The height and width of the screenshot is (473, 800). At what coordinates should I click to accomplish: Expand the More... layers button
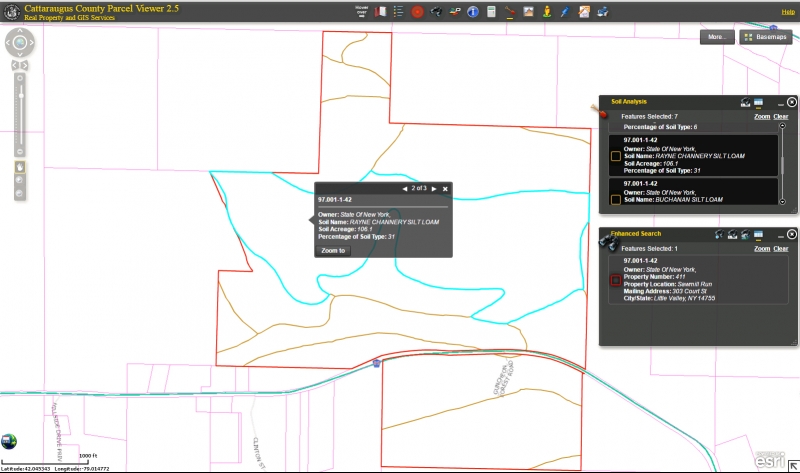point(716,37)
